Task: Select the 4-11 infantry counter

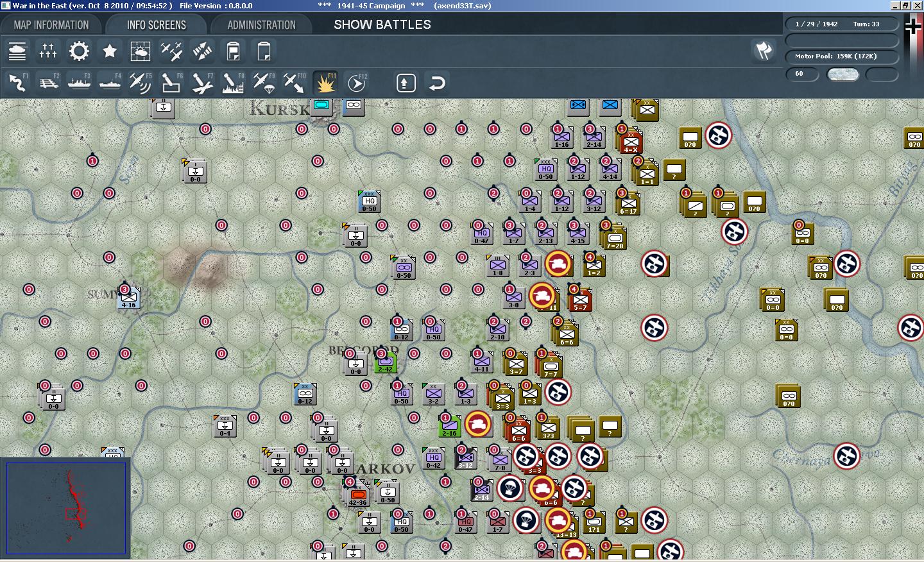Action: (482, 362)
